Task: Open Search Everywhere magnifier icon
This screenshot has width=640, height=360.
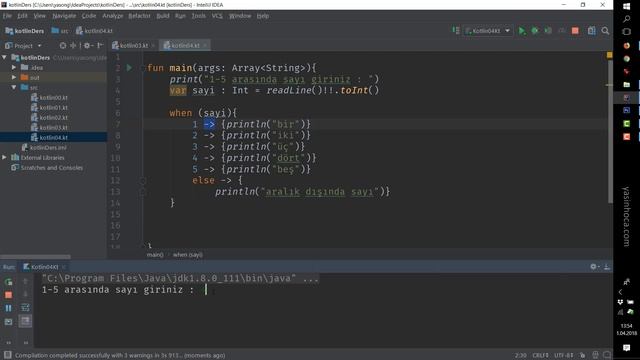Action: pyautogui.click(x=605, y=31)
